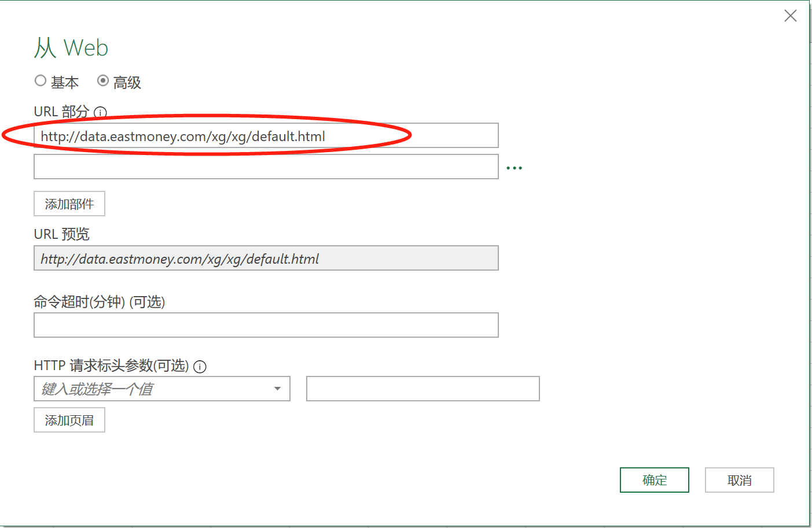The height and width of the screenshot is (528, 812).
Task: Confirm with the 确定 button
Action: tap(655, 480)
